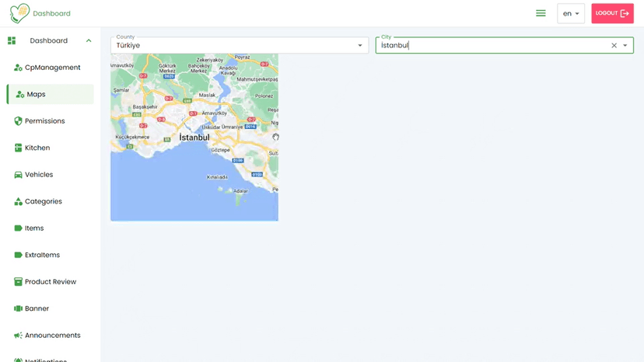Click the Banner icon in sidebar
644x362 pixels.
point(18,308)
